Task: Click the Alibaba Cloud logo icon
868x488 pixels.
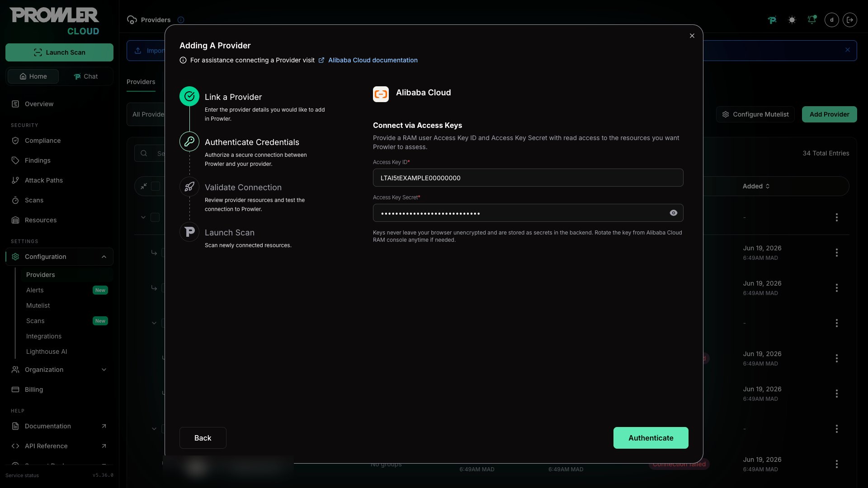Action: pyautogui.click(x=381, y=94)
